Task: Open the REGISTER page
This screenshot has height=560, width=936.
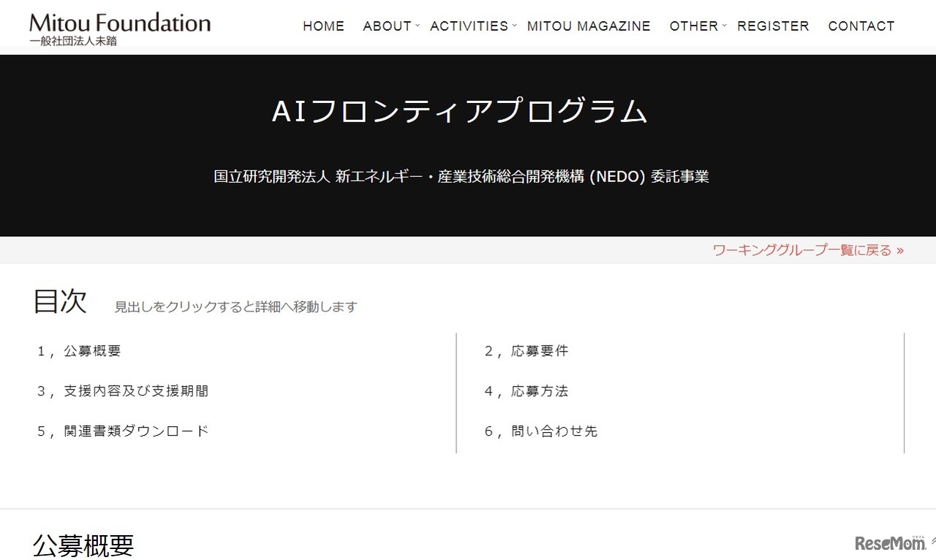Action: coord(773,26)
